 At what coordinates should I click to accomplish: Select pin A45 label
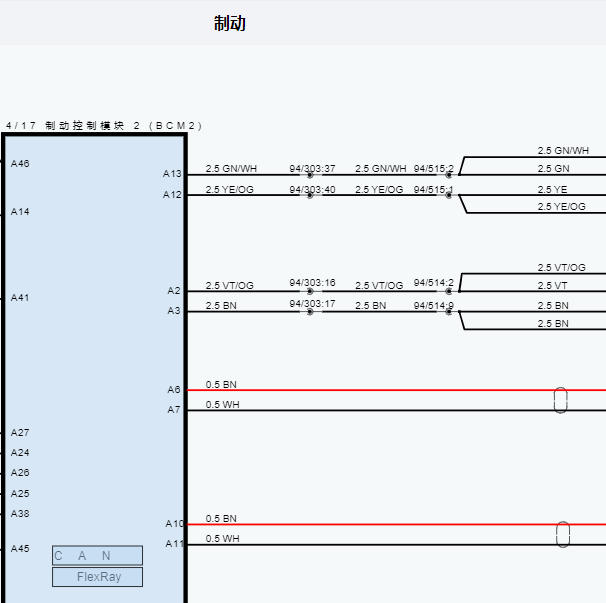(20, 548)
